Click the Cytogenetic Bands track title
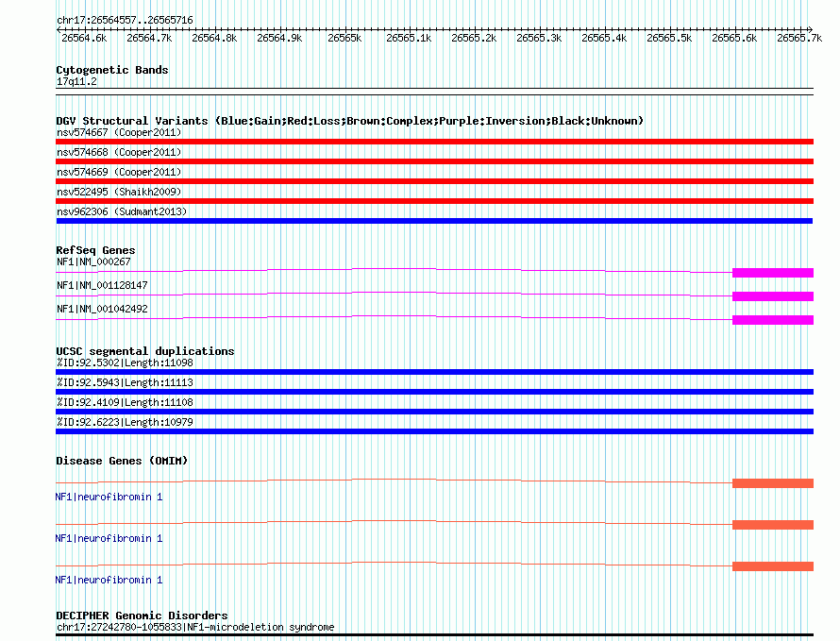The width and height of the screenshot is (840, 641). [112, 70]
